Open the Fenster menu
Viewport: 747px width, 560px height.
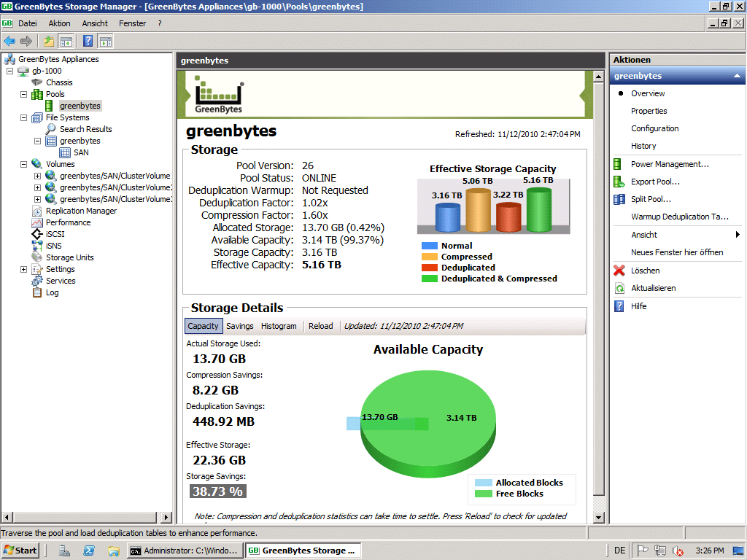[132, 23]
